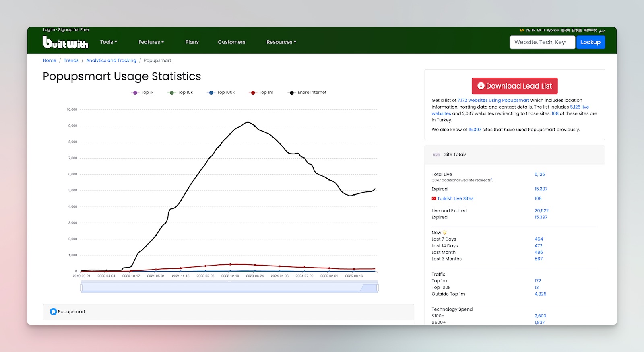Open 7,172 websites using Popupsmart link
This screenshot has width=644, height=352.
493,101
